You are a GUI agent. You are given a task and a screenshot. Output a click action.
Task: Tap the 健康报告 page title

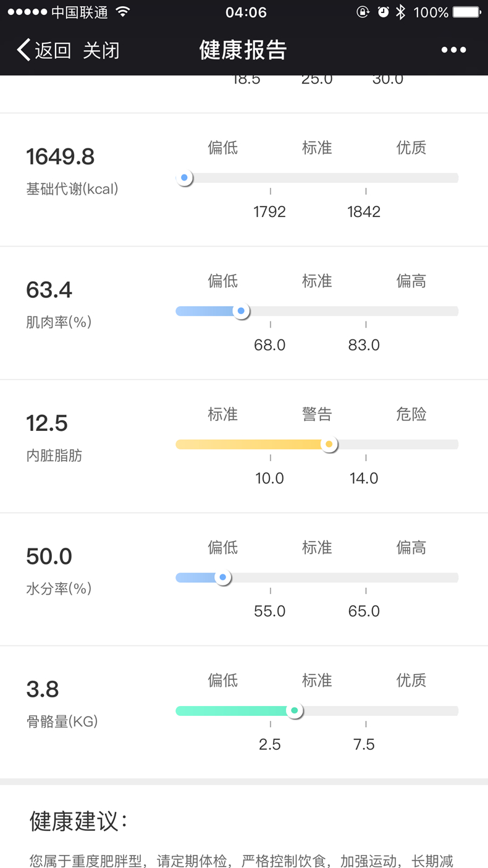243,50
